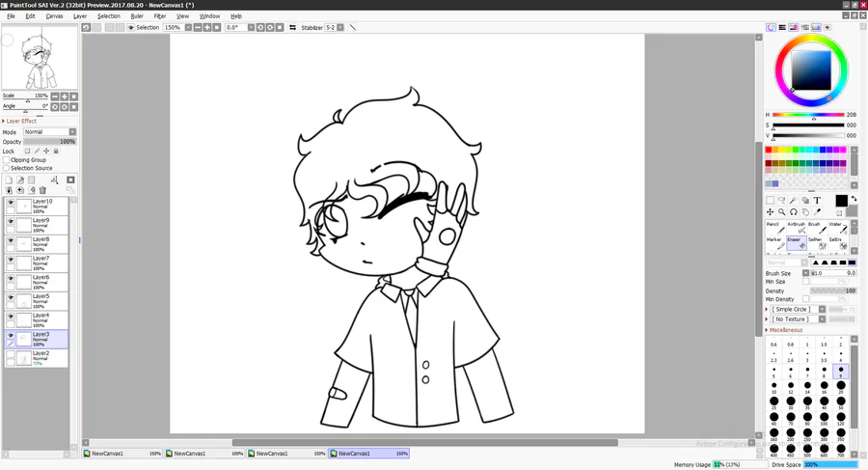Choose the magic wand tool
This screenshot has height=470, width=868.
click(x=794, y=200)
